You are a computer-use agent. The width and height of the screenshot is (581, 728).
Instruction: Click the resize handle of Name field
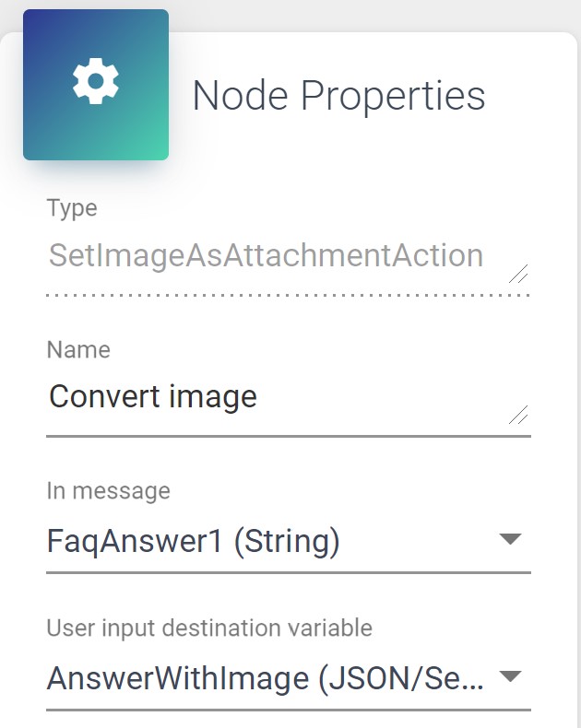[519, 415]
